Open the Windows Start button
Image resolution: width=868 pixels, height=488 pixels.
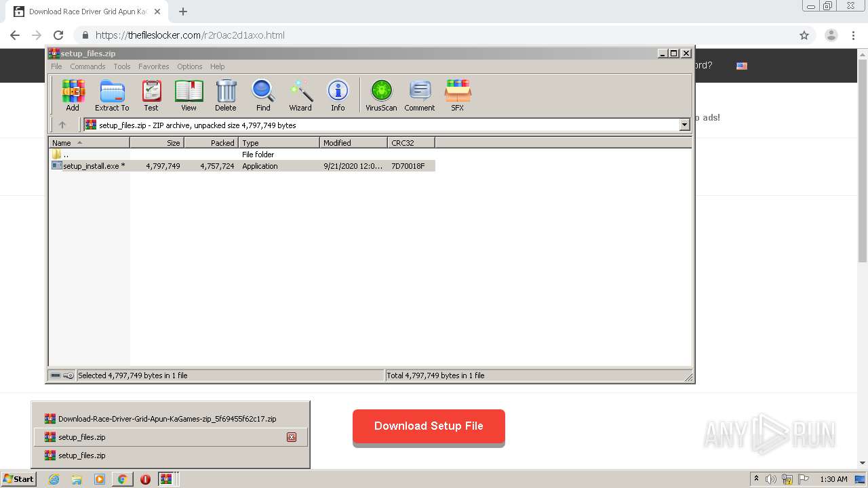click(x=19, y=479)
